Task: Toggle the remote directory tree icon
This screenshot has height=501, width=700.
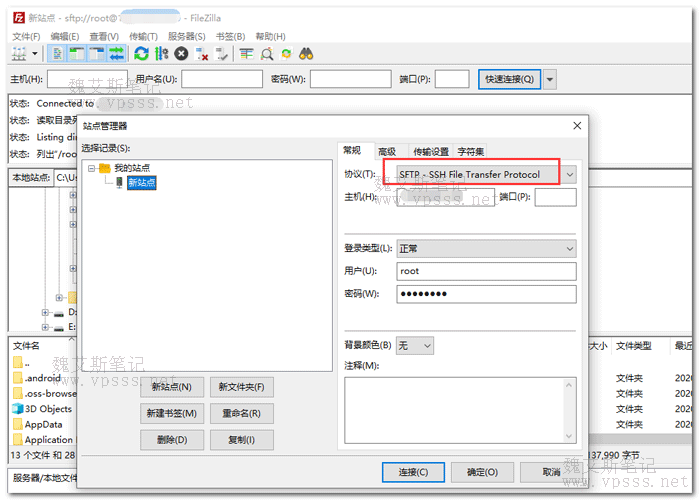Action: 96,54
